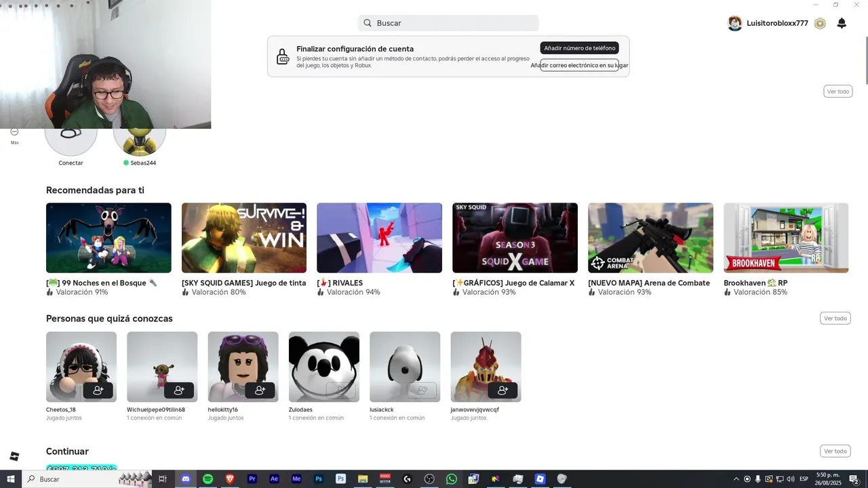
Task: Open SKY SQUID GAMES Juego de tinta
Action: pos(244,238)
